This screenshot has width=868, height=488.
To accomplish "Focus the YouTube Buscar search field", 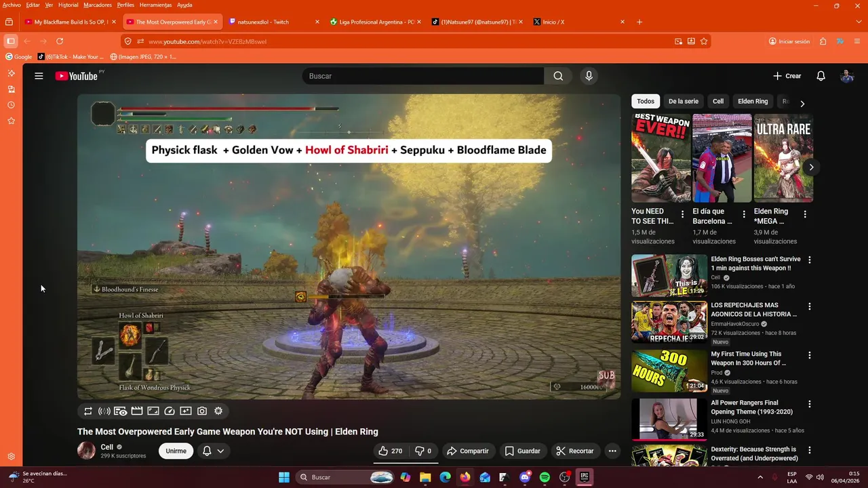I will point(422,76).
